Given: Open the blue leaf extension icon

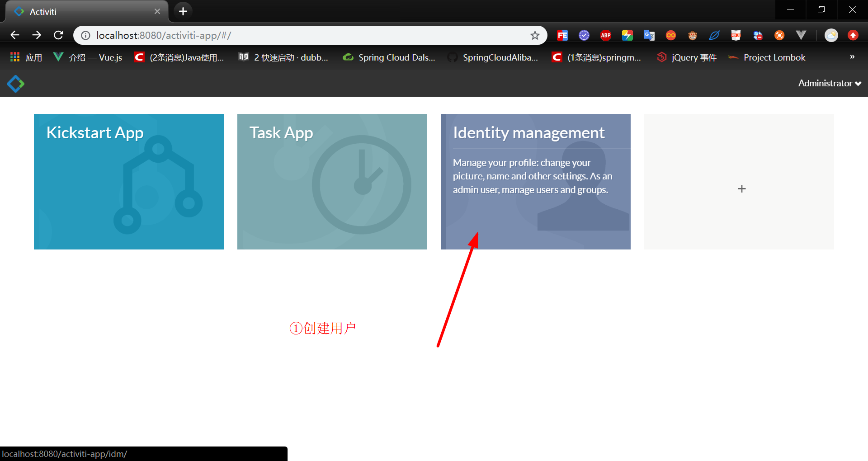Looking at the screenshot, I should [714, 35].
